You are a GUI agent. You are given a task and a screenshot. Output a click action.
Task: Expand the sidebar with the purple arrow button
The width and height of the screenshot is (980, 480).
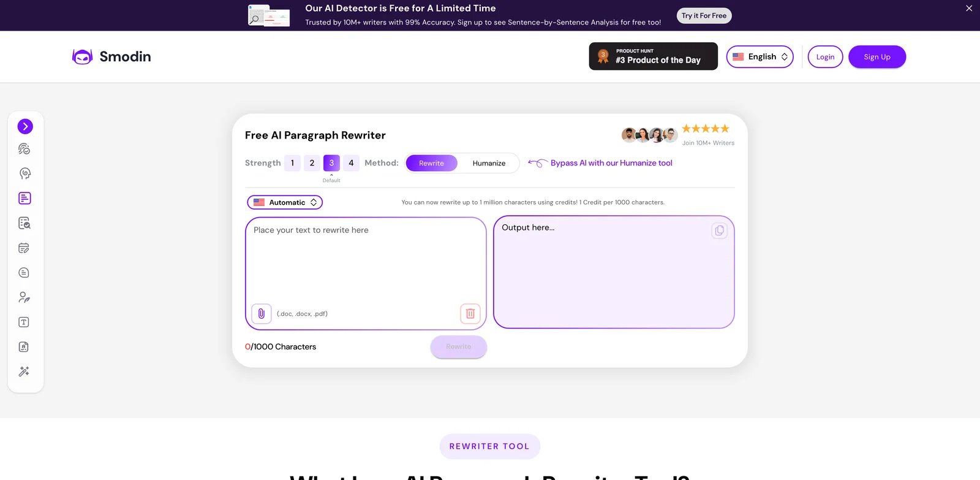[25, 126]
